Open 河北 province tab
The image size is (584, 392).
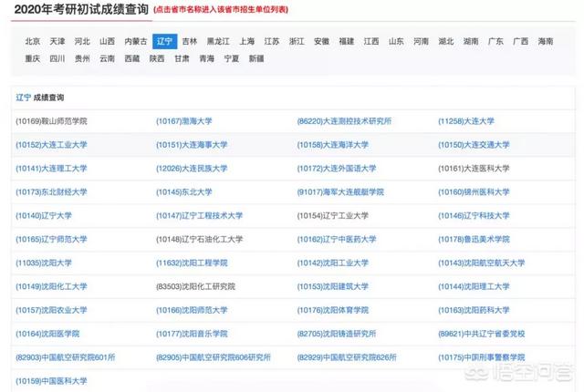[82, 41]
